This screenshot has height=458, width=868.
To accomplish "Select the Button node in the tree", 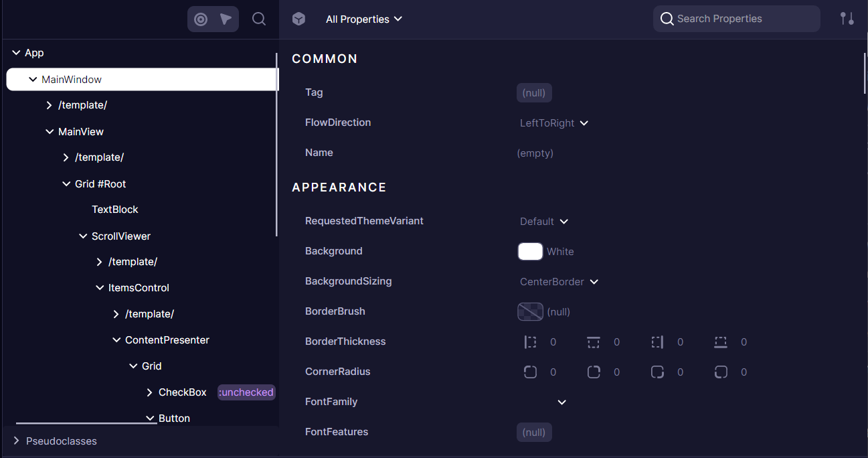I will tap(174, 418).
